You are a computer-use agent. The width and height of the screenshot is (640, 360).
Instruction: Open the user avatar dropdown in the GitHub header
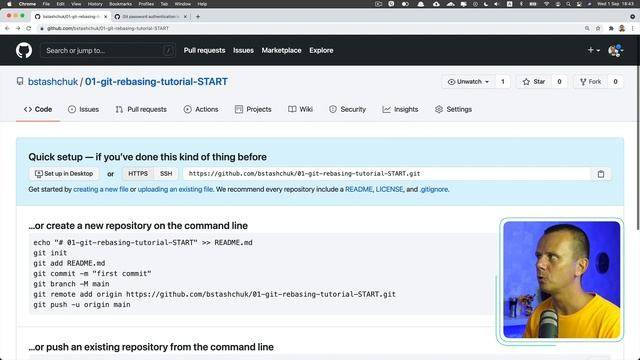pos(616,50)
